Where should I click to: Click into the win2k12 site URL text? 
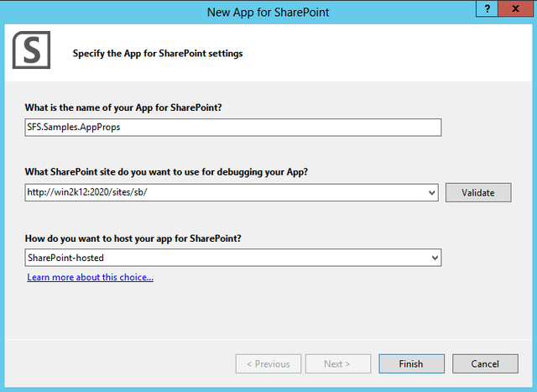click(87, 192)
